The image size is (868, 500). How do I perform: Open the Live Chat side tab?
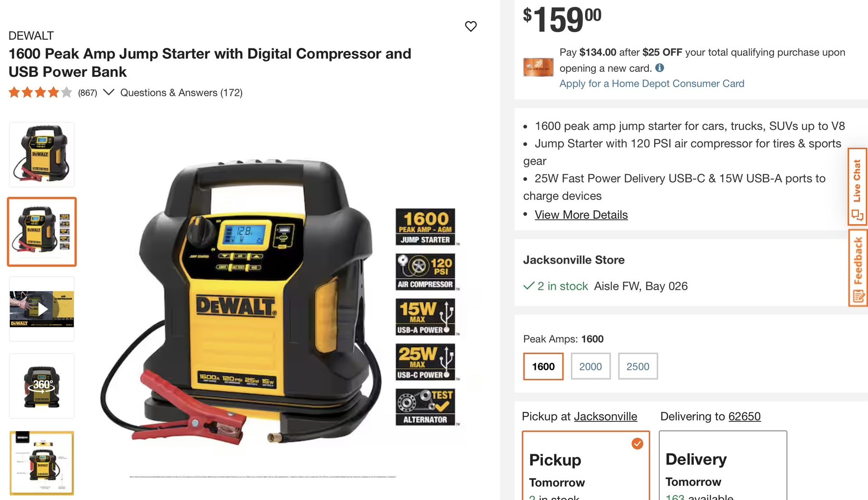tap(858, 187)
